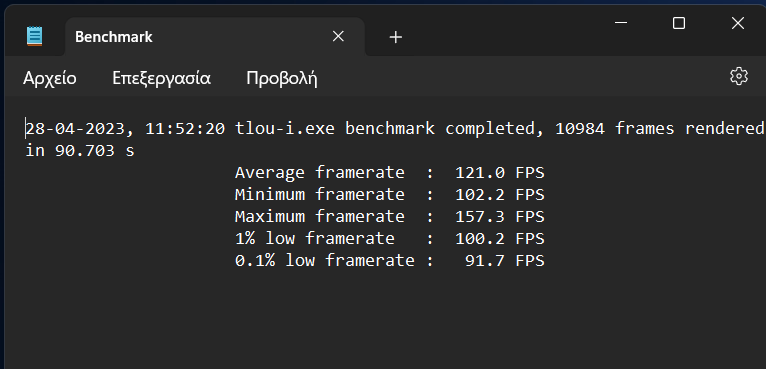Close the Benchmark tab
Viewport: 766px width, 369px height.
[338, 36]
